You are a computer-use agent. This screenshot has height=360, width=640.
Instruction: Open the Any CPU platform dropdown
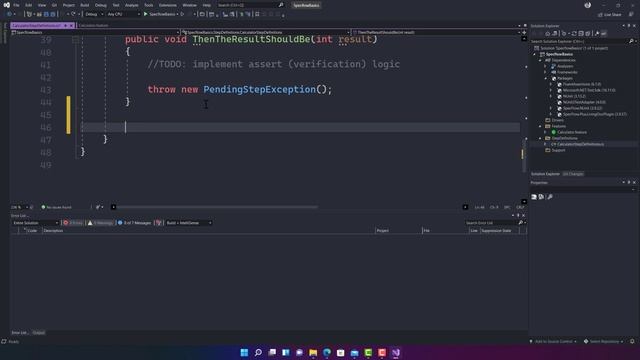123,14
